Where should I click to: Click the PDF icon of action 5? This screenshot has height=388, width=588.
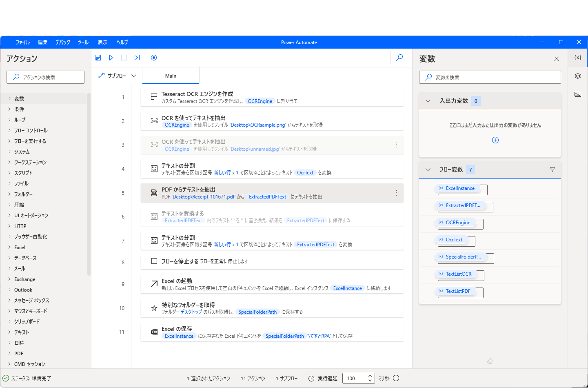coord(154,193)
